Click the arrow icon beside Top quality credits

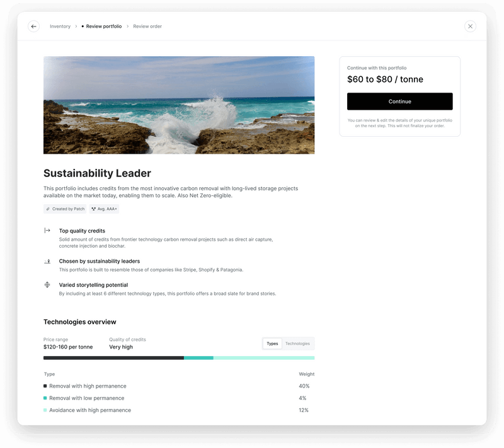47,231
